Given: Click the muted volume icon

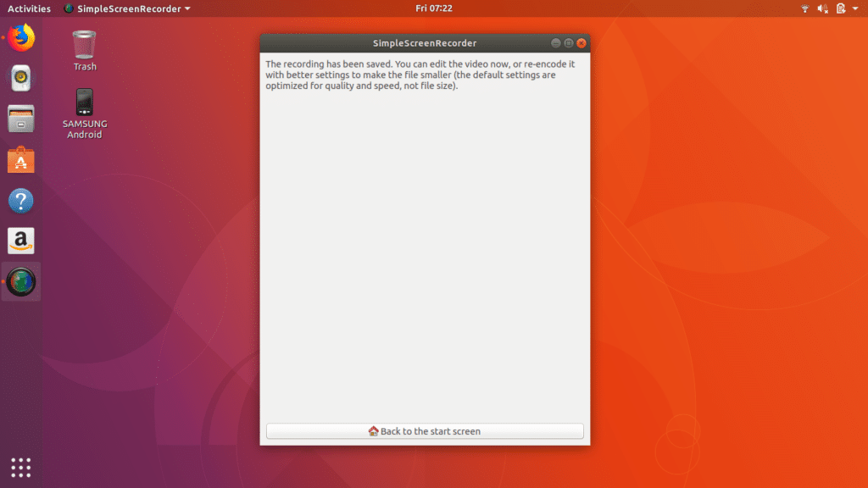Looking at the screenshot, I should [821, 8].
